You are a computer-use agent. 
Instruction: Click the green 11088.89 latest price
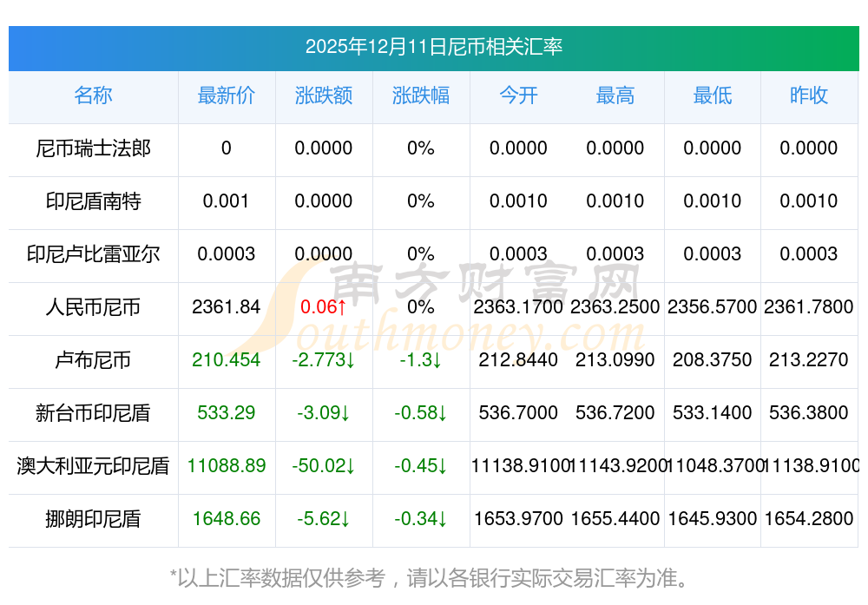tap(226, 466)
